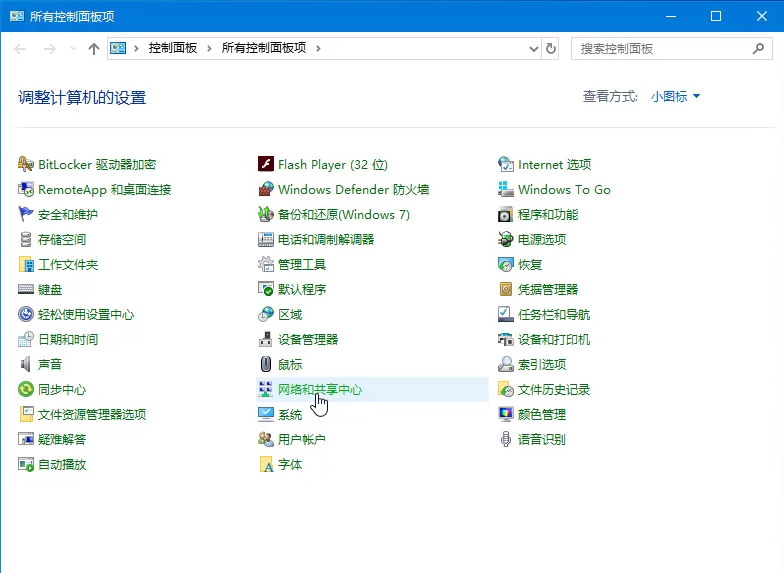Open the 轻松使用设置中心 icon

click(26, 314)
